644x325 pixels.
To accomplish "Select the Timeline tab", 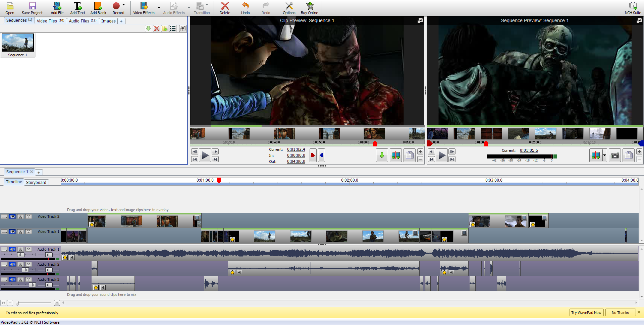I will (14, 182).
